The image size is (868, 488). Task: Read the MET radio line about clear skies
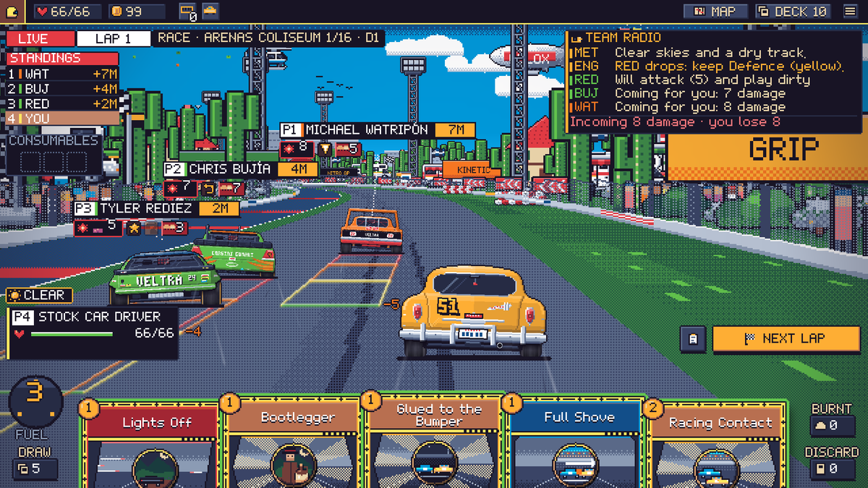(689, 52)
